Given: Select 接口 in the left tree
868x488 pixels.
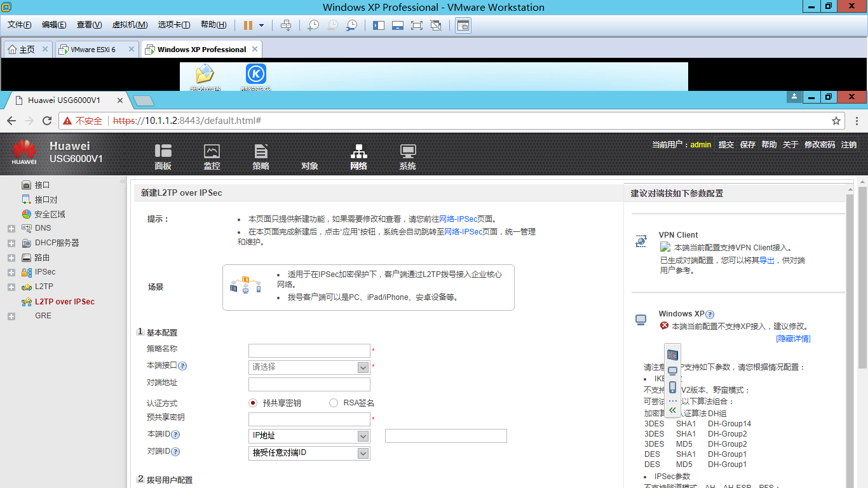Looking at the screenshot, I should click(x=42, y=185).
